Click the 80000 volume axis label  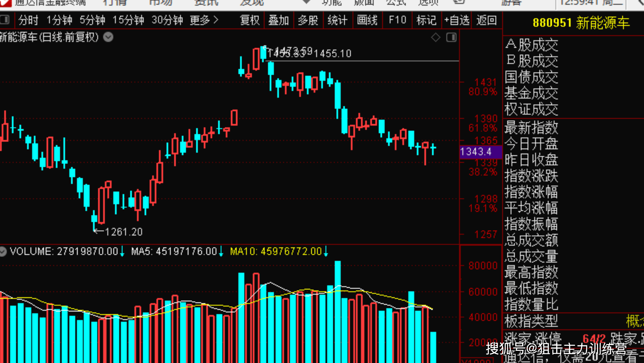pyautogui.click(x=483, y=266)
